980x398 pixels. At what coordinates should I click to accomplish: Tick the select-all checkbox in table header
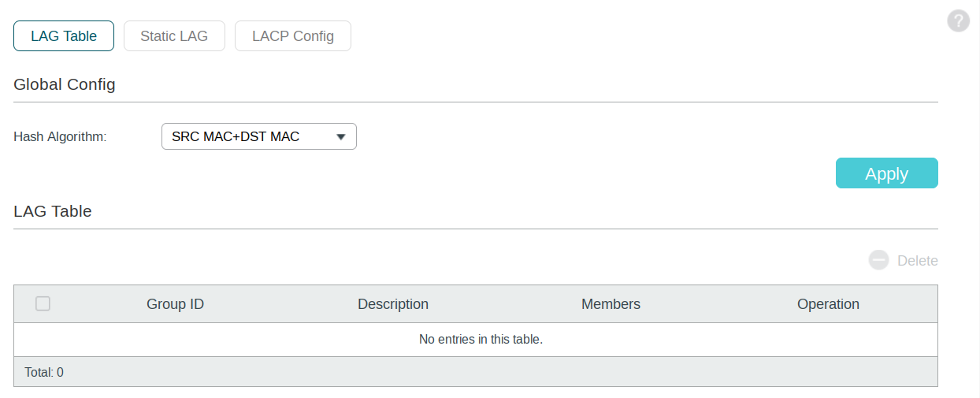click(x=43, y=303)
